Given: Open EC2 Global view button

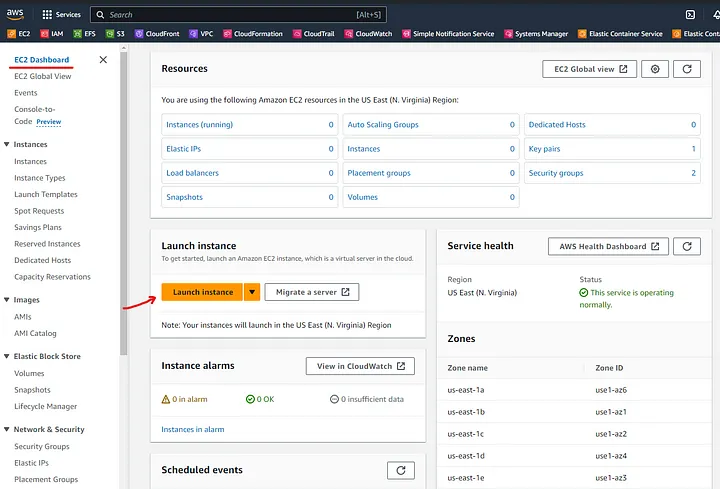Looking at the screenshot, I should 589,69.
